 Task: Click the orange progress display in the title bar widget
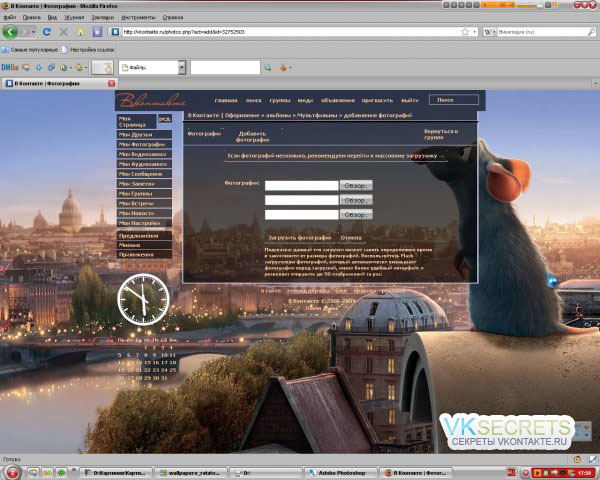pos(498,5)
